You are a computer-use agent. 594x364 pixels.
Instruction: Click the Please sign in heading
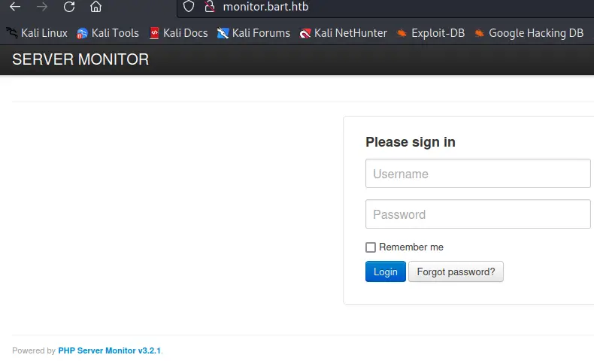click(x=411, y=142)
